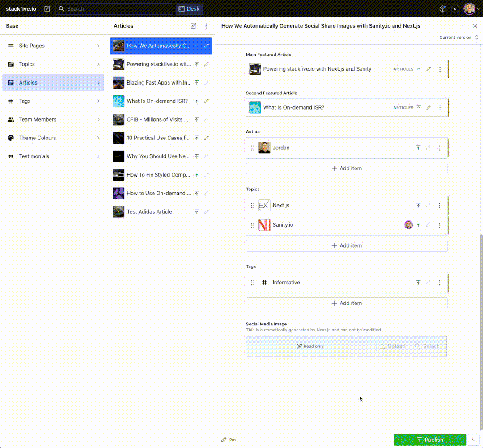Open the Informative tag options menu
Image resolution: width=483 pixels, height=448 pixels.
[x=440, y=283]
